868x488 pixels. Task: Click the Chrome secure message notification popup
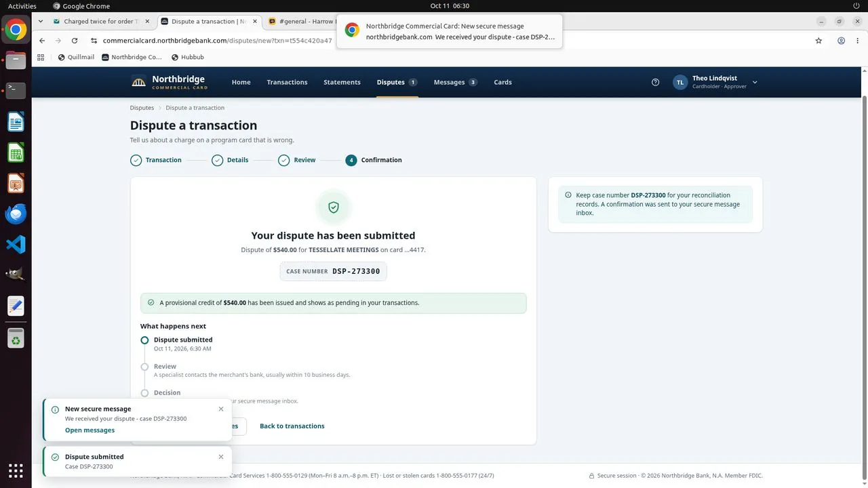coord(450,31)
